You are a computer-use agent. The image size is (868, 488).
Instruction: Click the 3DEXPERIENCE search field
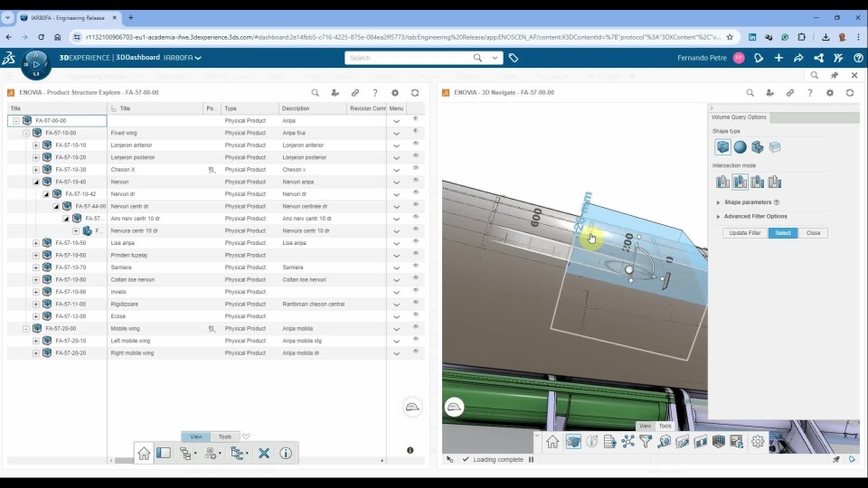tap(410, 58)
